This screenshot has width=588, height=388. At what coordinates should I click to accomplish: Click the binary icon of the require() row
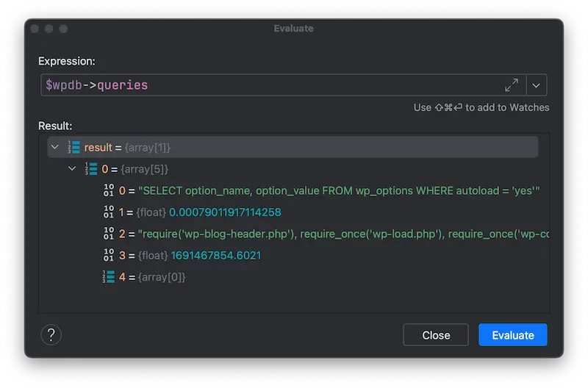(x=108, y=233)
